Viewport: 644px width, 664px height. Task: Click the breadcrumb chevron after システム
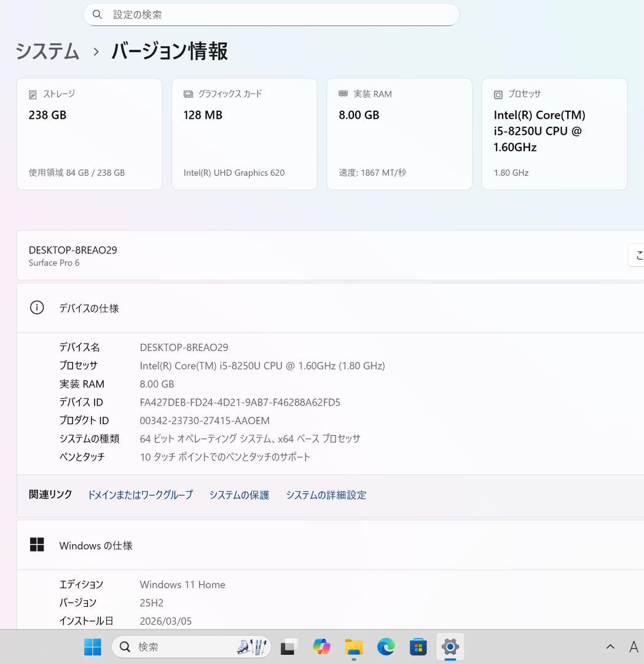pos(96,52)
